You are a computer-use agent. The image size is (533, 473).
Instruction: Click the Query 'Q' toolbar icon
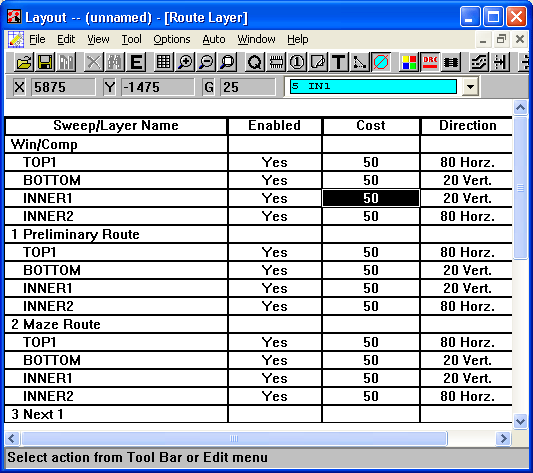tap(255, 63)
